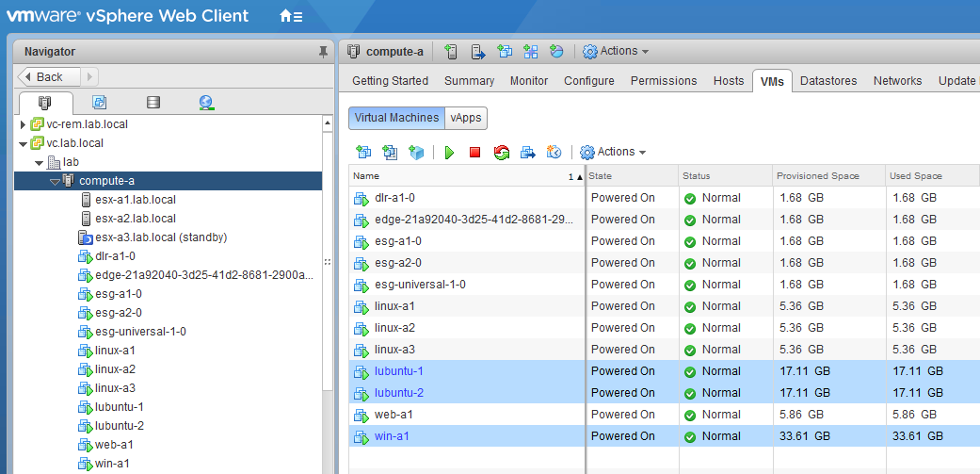Sort by Provisioned Space column header

pos(814,176)
